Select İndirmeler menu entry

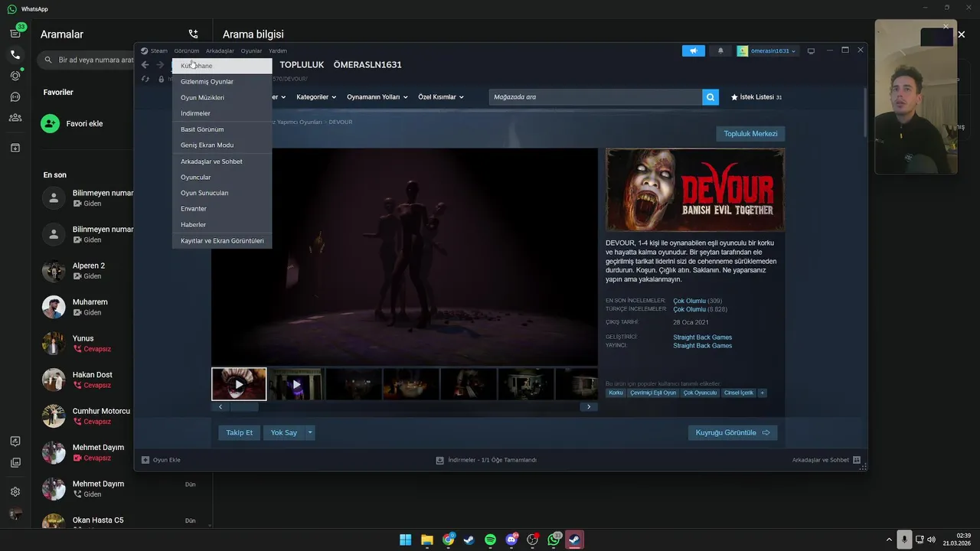click(x=222, y=113)
